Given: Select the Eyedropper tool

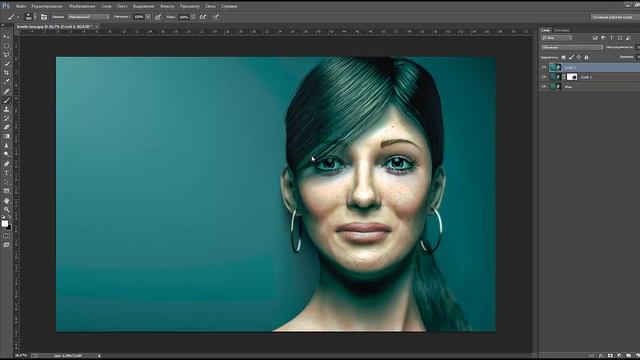Looking at the screenshot, I should coord(6,82).
